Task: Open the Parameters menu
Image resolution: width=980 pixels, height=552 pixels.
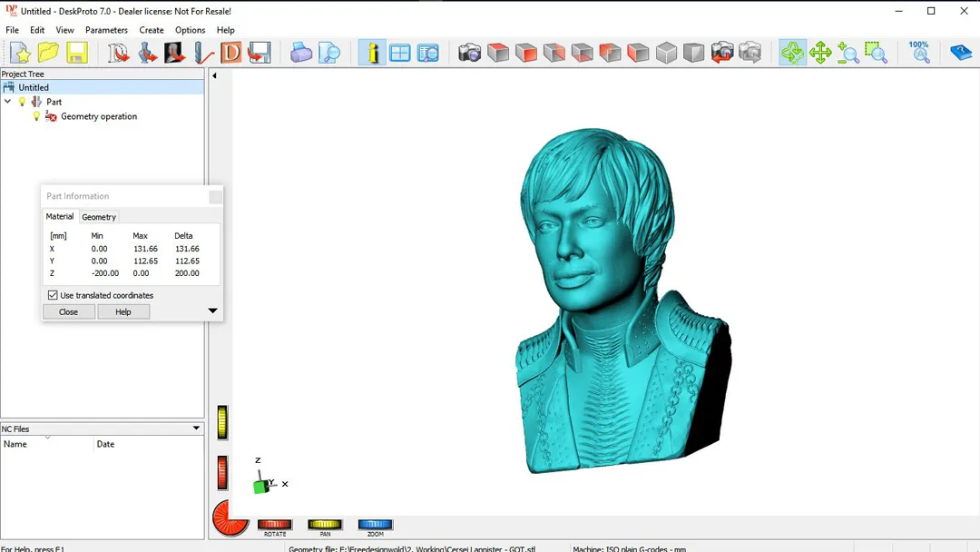Action: click(106, 30)
